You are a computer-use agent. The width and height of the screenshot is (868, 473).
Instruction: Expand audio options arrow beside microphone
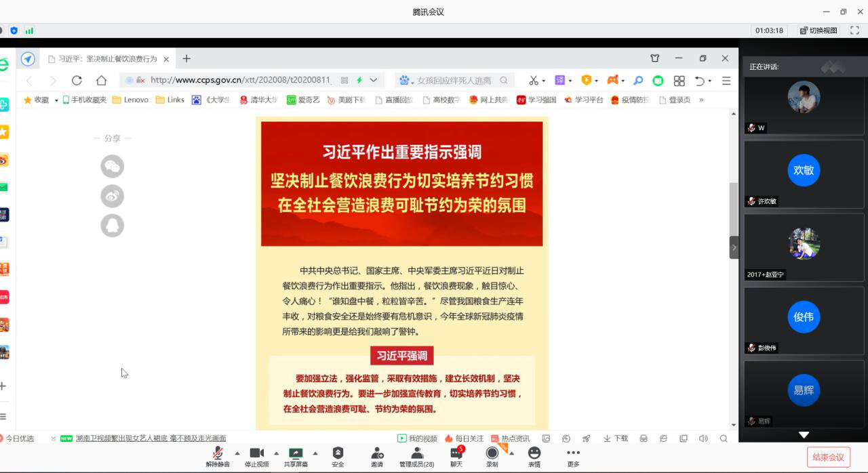click(x=237, y=453)
